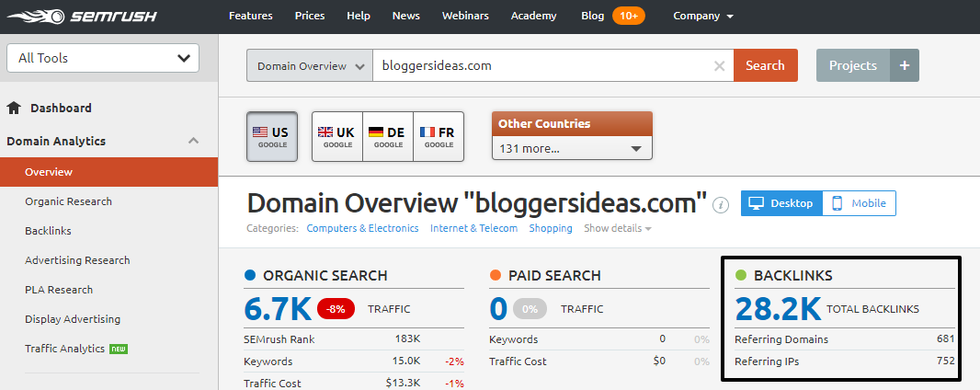980x390 pixels.
Task: Select the UK Google database
Action: click(x=336, y=136)
